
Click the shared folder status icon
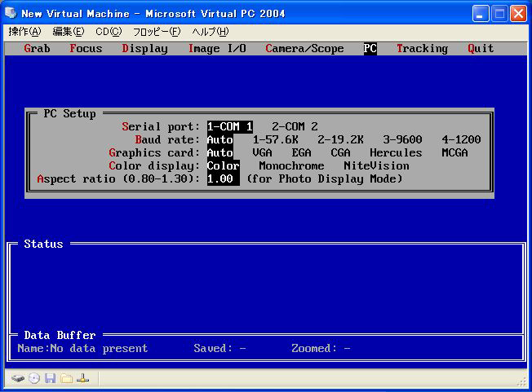[67, 378]
